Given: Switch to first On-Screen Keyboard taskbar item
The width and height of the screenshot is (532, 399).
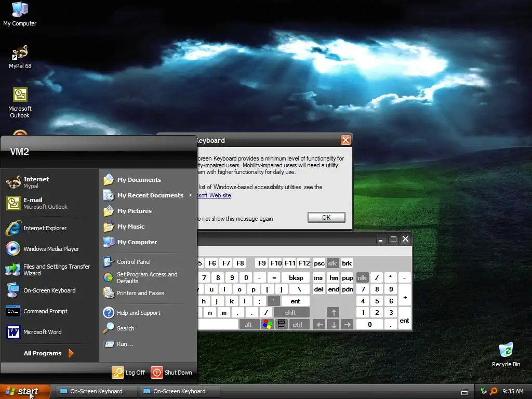Looking at the screenshot, I should point(96,391).
